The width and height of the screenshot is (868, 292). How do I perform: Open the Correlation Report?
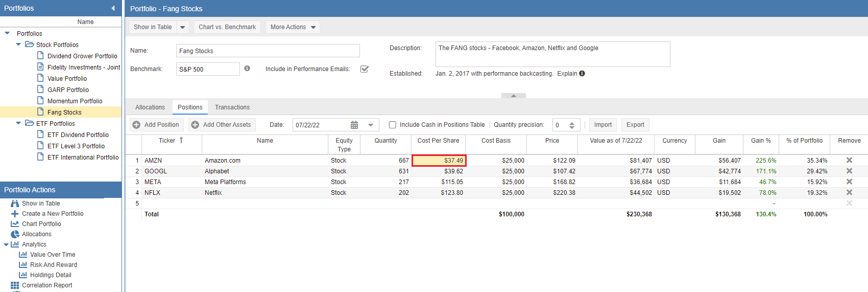[47, 285]
